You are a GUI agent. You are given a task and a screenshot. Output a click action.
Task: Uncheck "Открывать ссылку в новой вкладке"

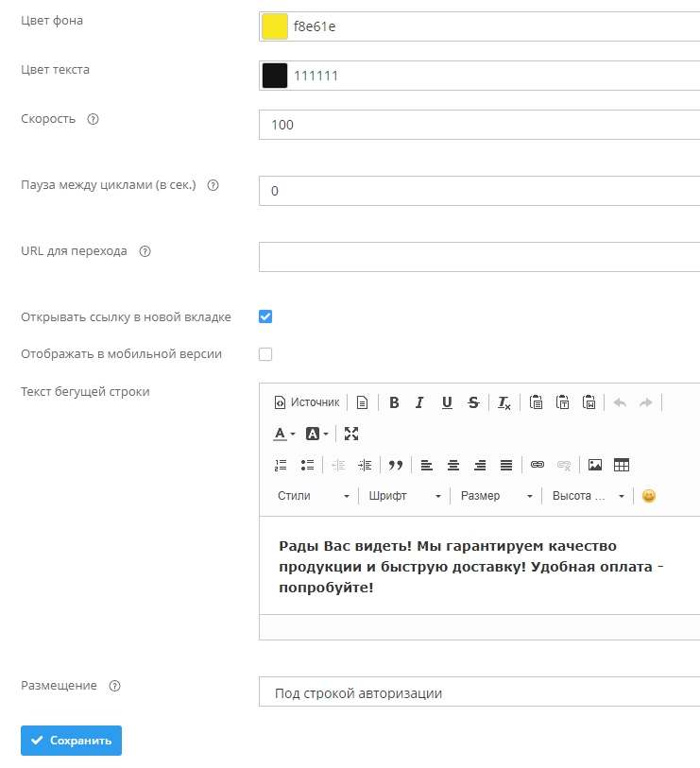(265, 316)
